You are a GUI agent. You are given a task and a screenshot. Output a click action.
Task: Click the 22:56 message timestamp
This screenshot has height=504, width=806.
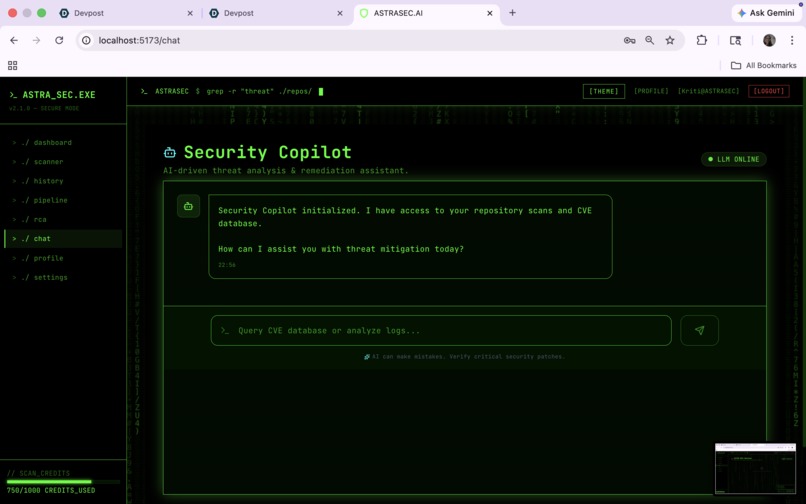[227, 265]
